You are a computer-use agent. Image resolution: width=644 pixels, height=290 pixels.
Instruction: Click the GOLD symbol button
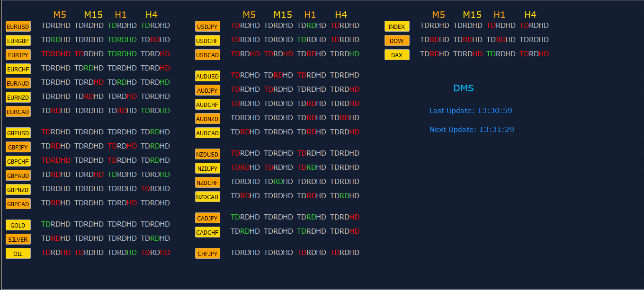coord(18,225)
